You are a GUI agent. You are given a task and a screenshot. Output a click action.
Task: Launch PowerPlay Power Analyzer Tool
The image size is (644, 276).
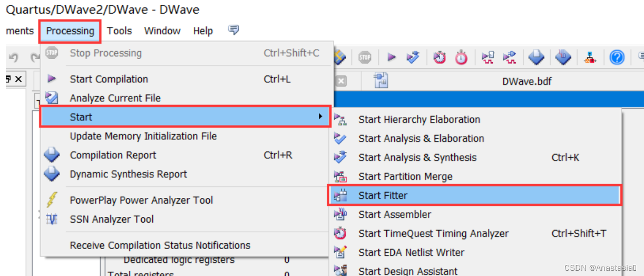pos(141,200)
